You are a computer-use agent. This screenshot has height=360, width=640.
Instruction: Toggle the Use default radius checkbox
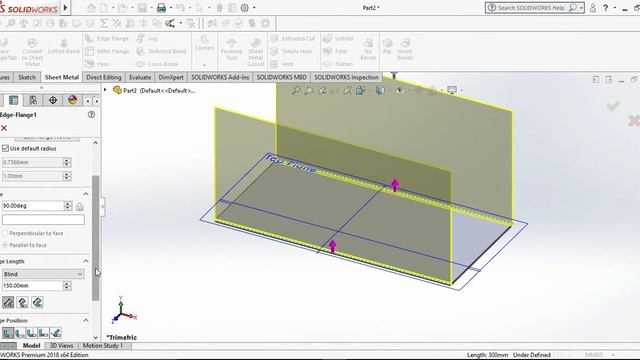click(x=5, y=149)
